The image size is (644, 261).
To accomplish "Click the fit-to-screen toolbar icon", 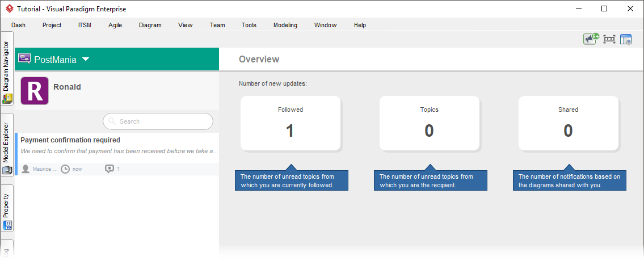I will 609,39.
